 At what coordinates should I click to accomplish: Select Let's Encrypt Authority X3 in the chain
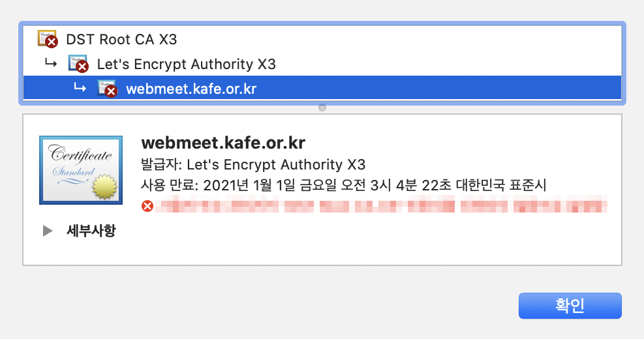(x=186, y=64)
